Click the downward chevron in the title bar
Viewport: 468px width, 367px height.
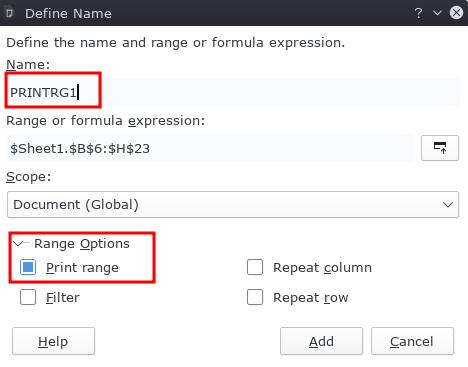tap(437, 13)
